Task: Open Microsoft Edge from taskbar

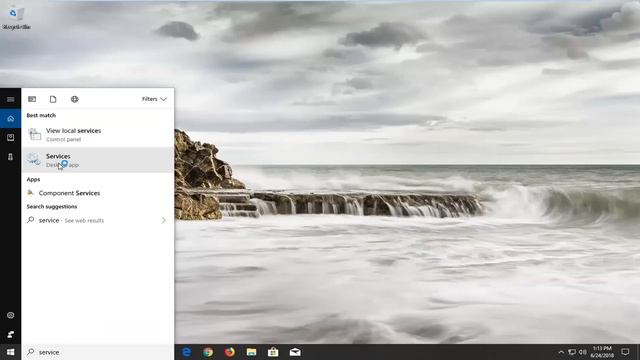Action: 187,352
